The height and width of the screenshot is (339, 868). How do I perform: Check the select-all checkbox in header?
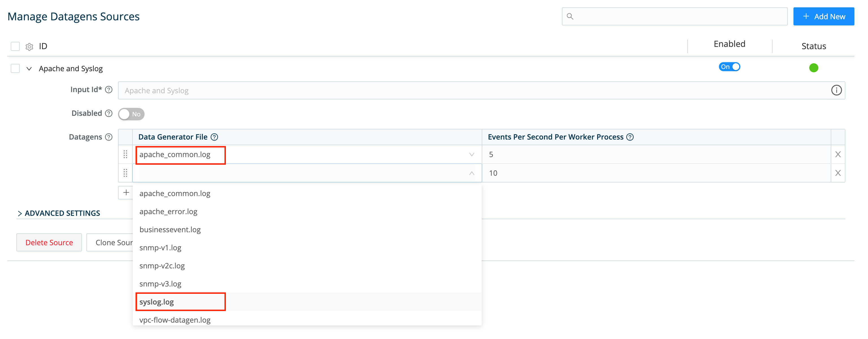[15, 46]
